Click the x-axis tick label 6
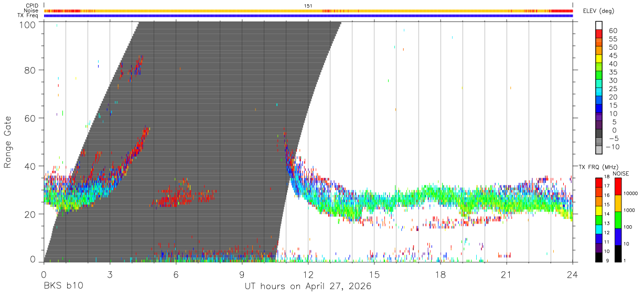The image size is (644, 297). click(x=176, y=274)
